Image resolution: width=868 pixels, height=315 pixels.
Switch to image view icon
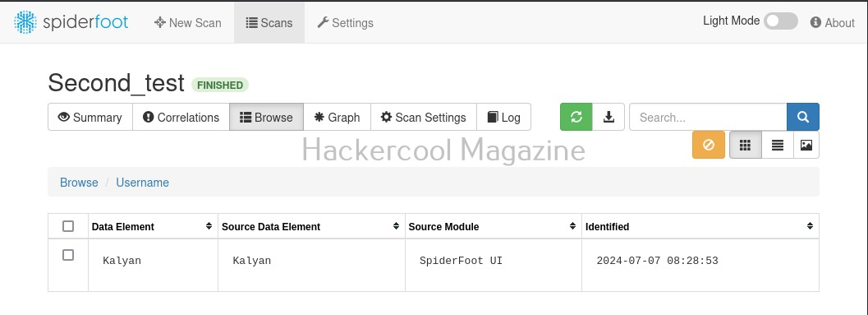(806, 146)
